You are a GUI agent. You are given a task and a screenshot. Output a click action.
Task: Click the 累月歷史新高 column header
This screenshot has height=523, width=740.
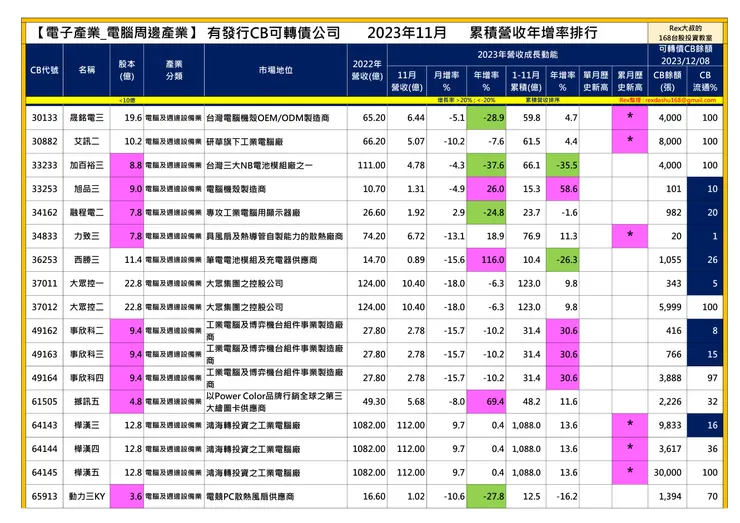click(630, 81)
